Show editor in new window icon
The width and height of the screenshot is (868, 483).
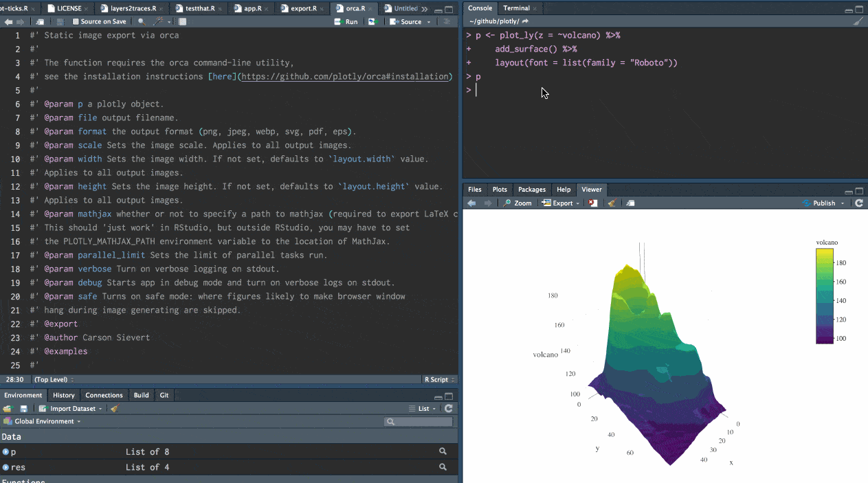point(41,22)
